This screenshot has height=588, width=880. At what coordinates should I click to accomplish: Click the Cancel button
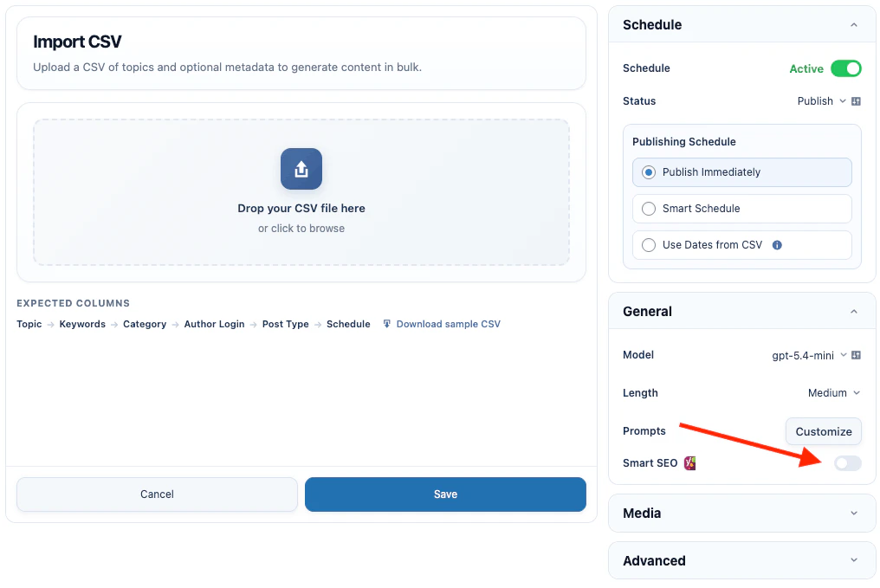coord(157,494)
